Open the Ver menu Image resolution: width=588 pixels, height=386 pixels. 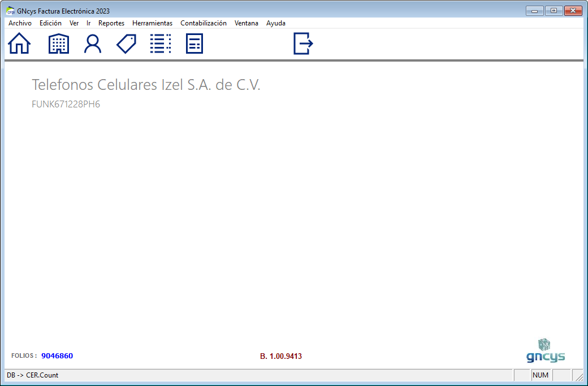click(74, 23)
